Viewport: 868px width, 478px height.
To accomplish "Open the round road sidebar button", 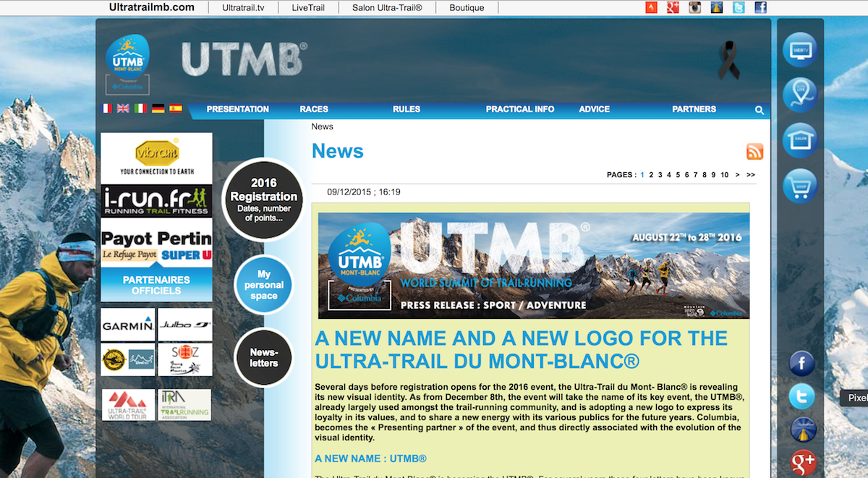I will click(802, 430).
